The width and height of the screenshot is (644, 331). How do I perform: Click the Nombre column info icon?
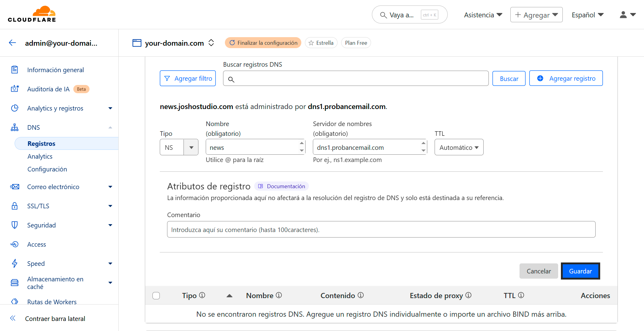click(279, 295)
